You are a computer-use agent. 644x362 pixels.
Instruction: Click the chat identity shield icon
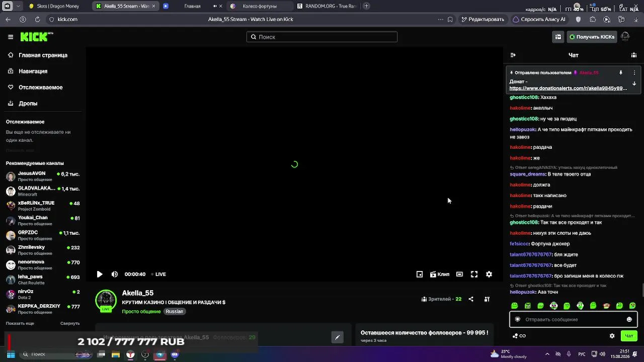tap(518, 319)
